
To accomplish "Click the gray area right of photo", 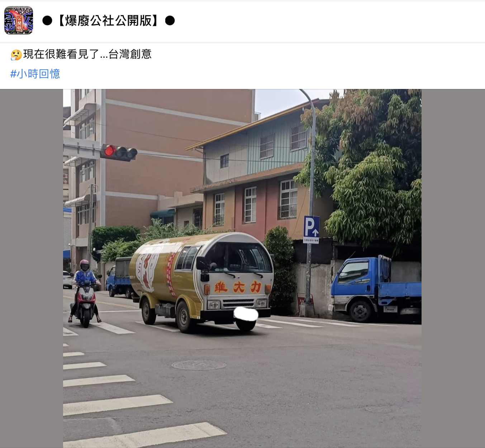I will 453,268.
